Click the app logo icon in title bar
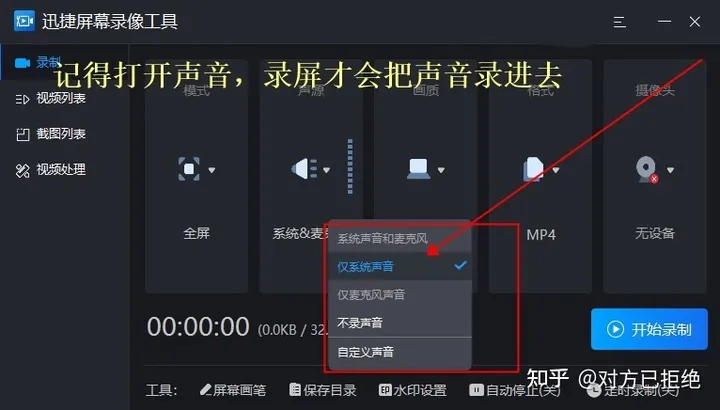This screenshot has height=410, width=720. click(24, 21)
